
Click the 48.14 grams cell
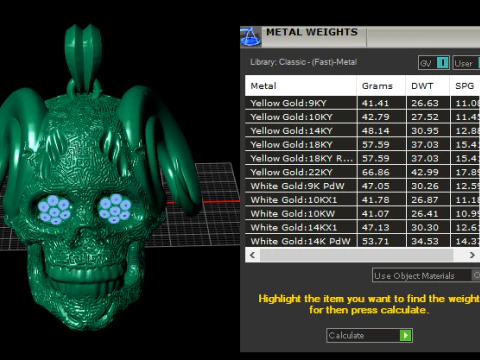(x=382, y=131)
